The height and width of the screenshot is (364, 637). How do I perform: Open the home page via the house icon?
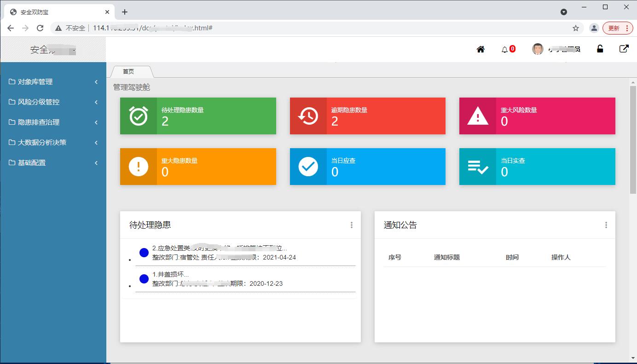tap(481, 49)
